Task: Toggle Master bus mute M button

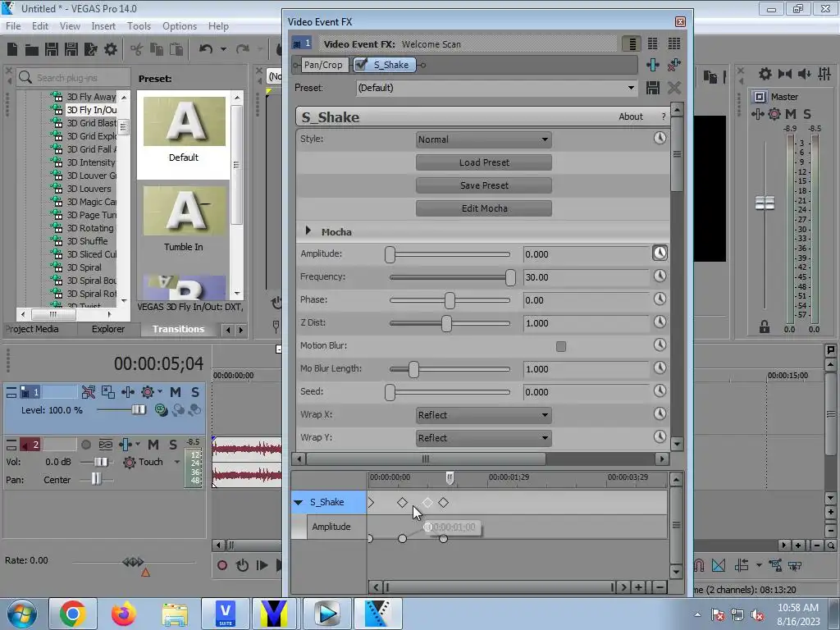Action: point(790,114)
